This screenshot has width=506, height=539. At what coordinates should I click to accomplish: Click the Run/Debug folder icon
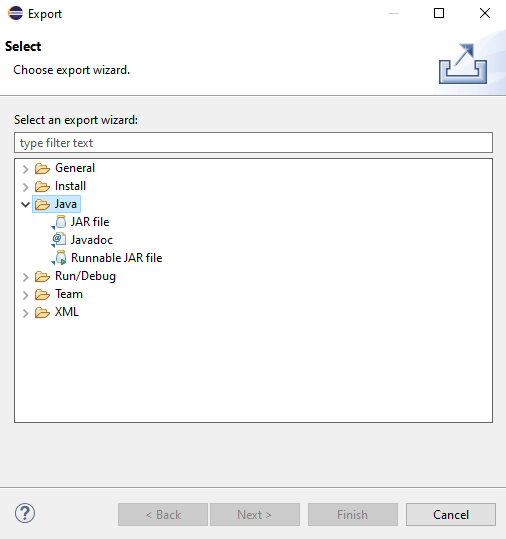(42, 276)
